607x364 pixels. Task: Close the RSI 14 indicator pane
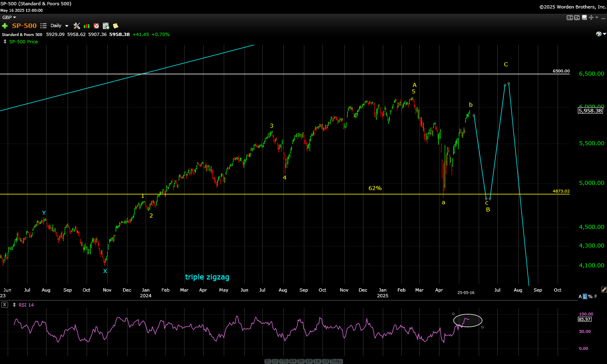click(4, 305)
